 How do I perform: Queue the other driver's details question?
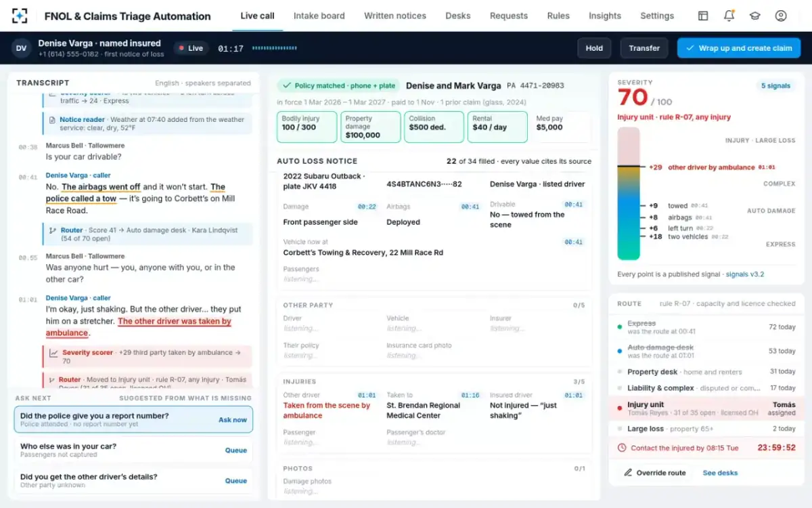[236, 481]
